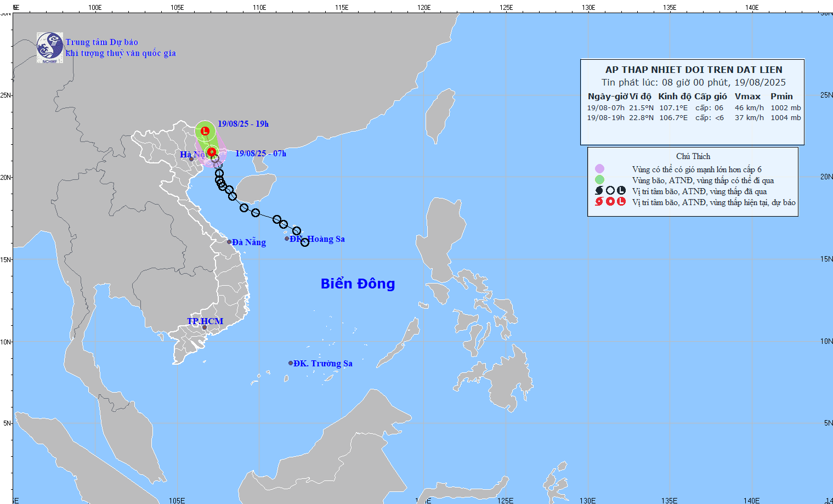Click the Đà Nẵng city dot marker
833x504 pixels.
(x=230, y=241)
